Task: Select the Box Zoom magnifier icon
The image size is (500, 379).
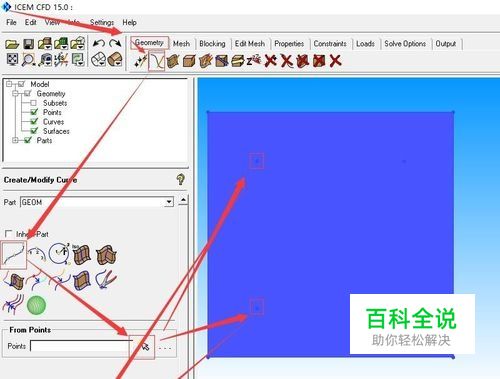Action: (28, 60)
